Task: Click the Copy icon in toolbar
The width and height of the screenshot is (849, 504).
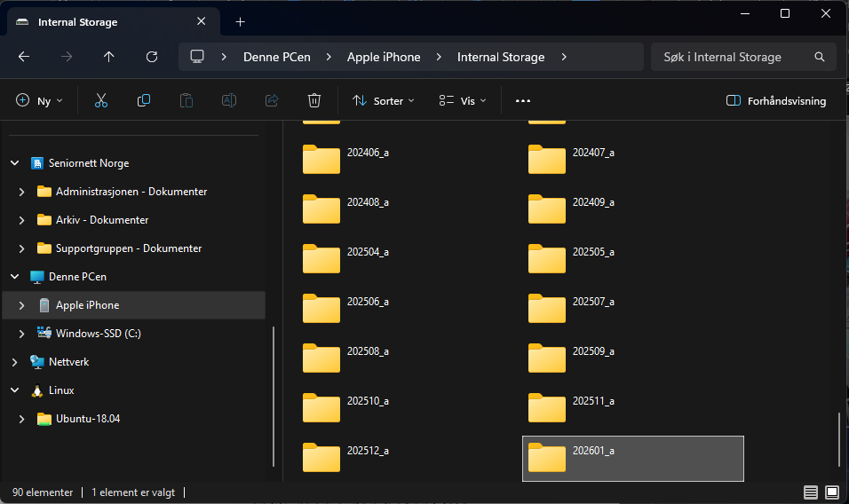Action: pyautogui.click(x=144, y=101)
